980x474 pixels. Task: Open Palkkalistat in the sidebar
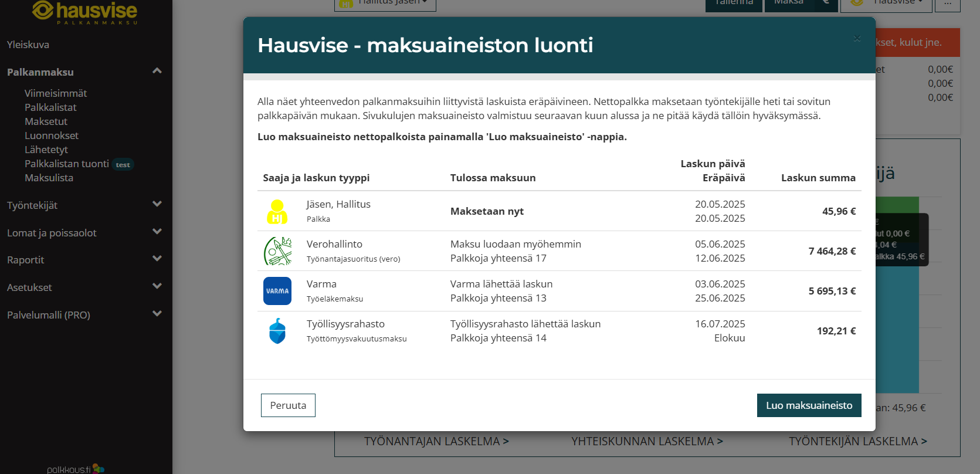50,107
